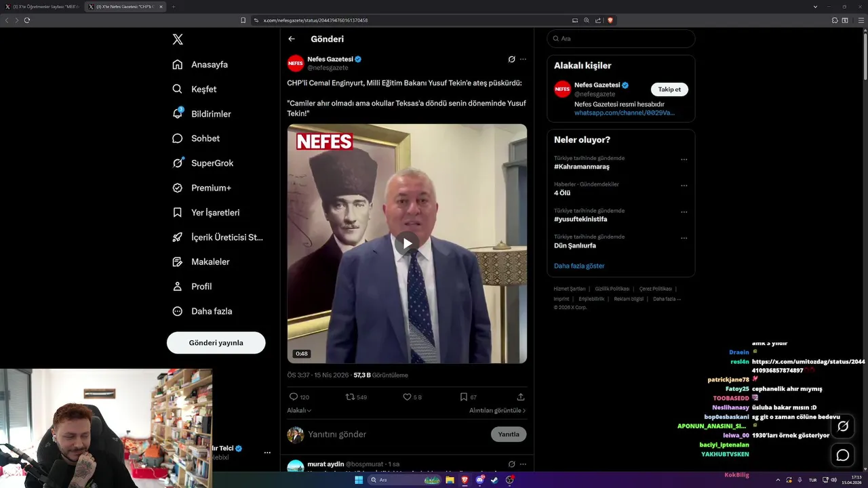Open options for 4 Ölü trend
This screenshot has width=868, height=488.
[684, 186]
